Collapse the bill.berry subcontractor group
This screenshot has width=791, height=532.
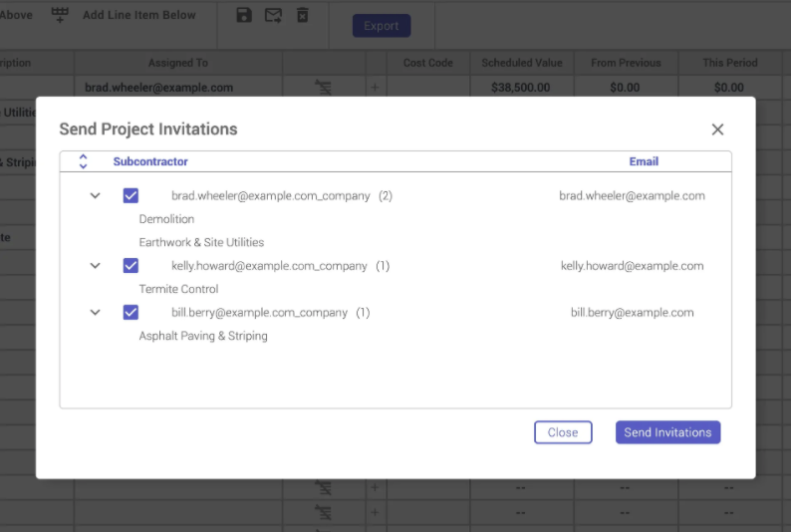pyautogui.click(x=96, y=313)
